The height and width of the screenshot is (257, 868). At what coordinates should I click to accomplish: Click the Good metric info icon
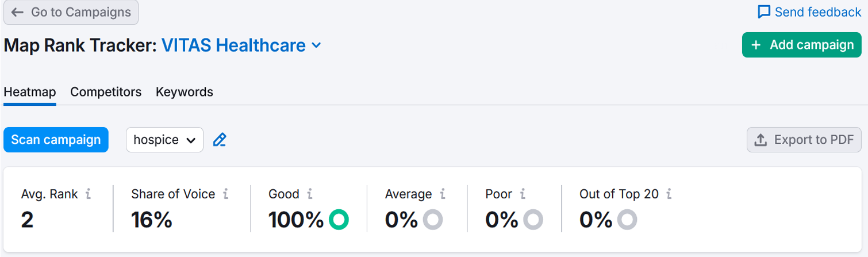point(309,194)
